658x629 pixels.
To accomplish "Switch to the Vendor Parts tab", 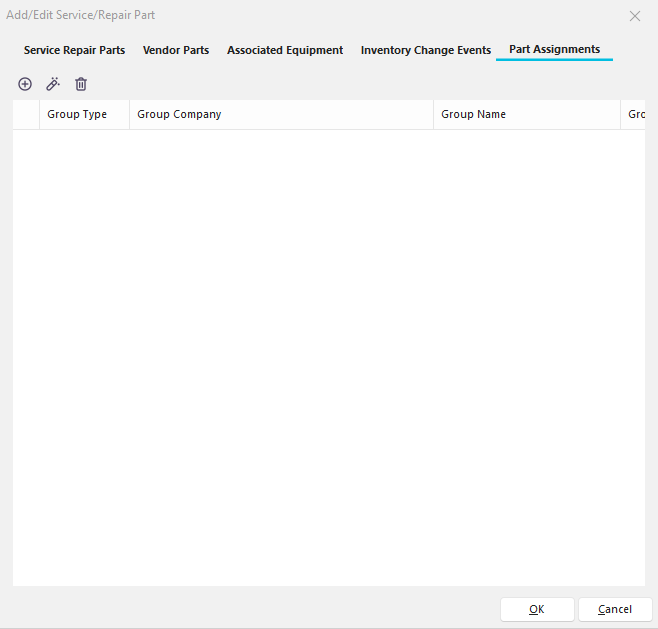I will coord(176,50).
